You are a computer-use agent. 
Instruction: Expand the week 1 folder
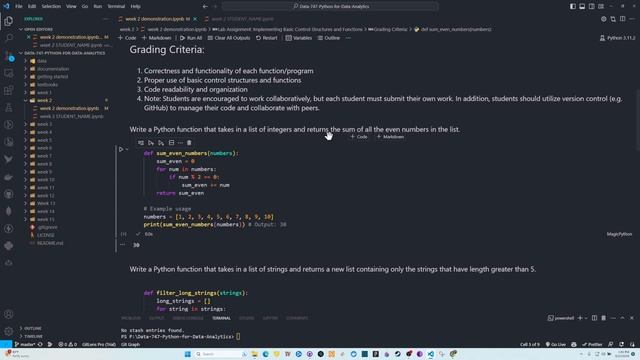coord(44,93)
